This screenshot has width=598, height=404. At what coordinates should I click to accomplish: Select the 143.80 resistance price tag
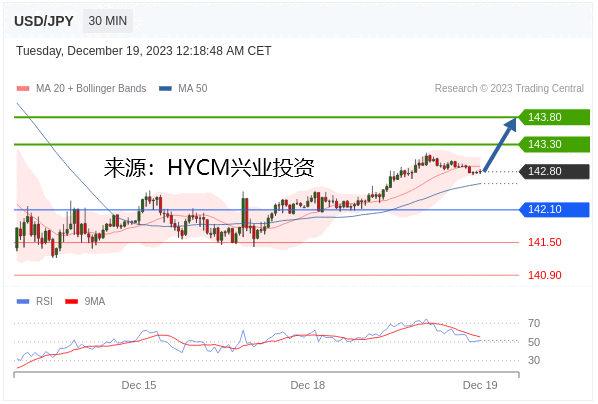coord(555,117)
